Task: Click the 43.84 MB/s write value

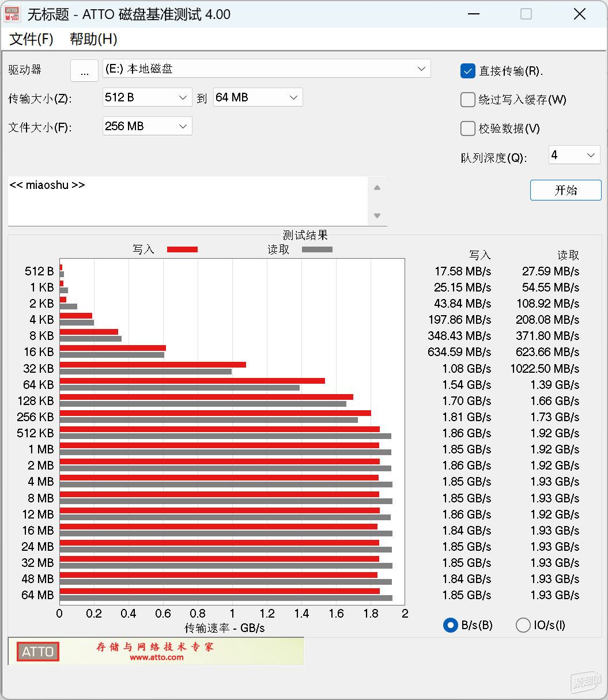Action: coord(463,303)
